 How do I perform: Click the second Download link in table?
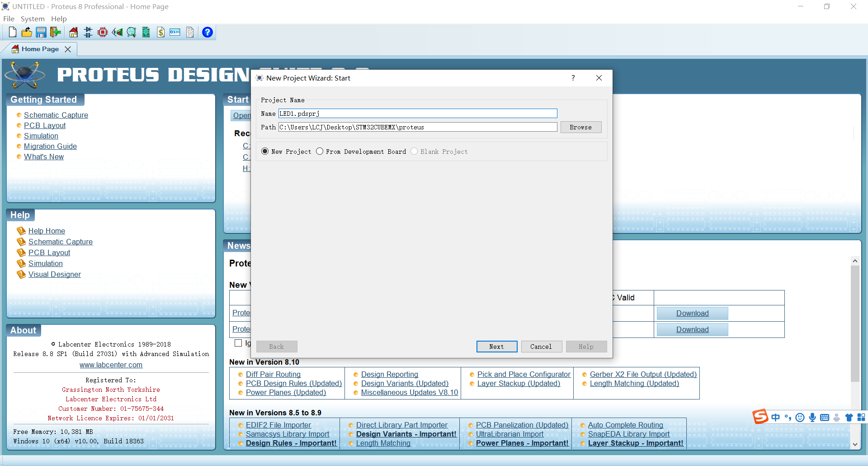[692, 329]
